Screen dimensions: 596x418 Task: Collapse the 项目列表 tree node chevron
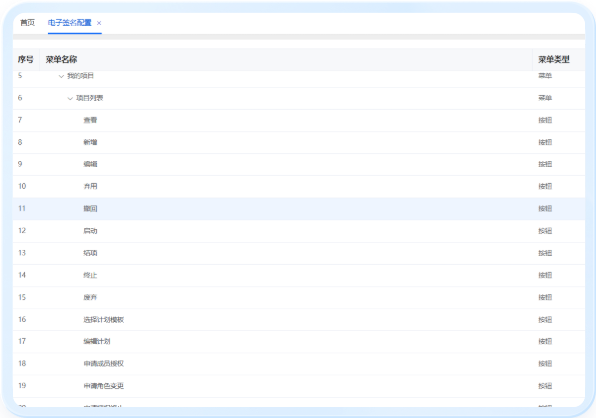[x=70, y=98]
